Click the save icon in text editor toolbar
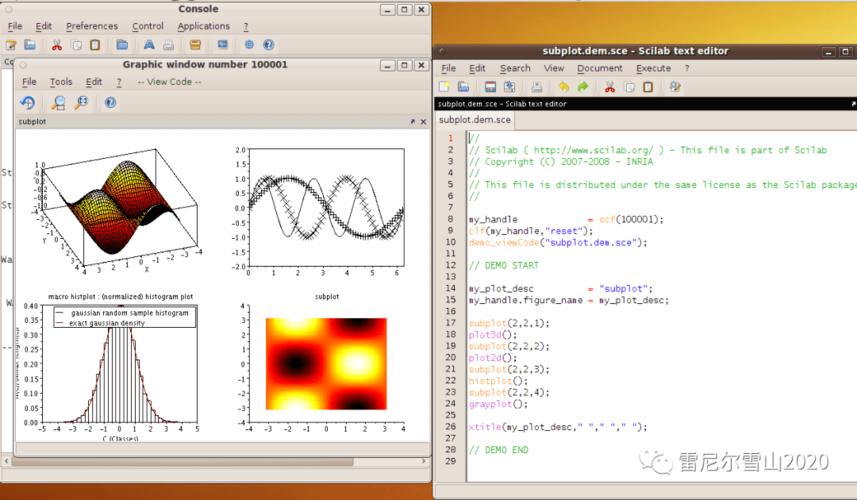Image resolution: width=857 pixels, height=500 pixels. (490, 86)
